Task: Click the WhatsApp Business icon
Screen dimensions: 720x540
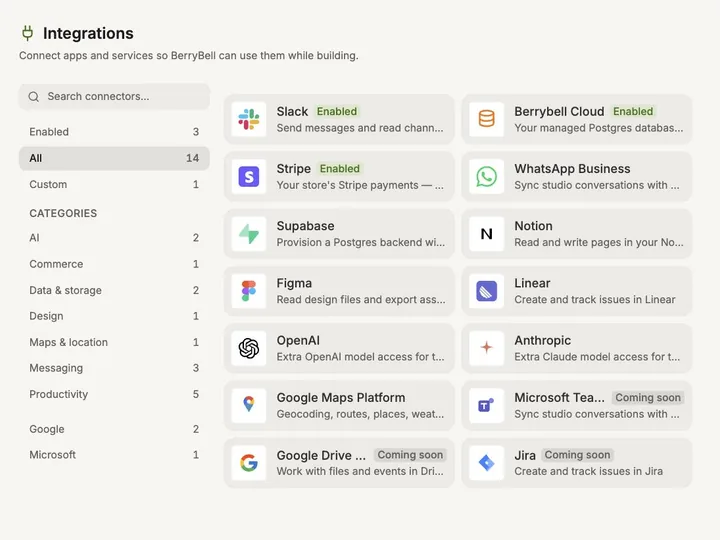Action: [x=486, y=177]
